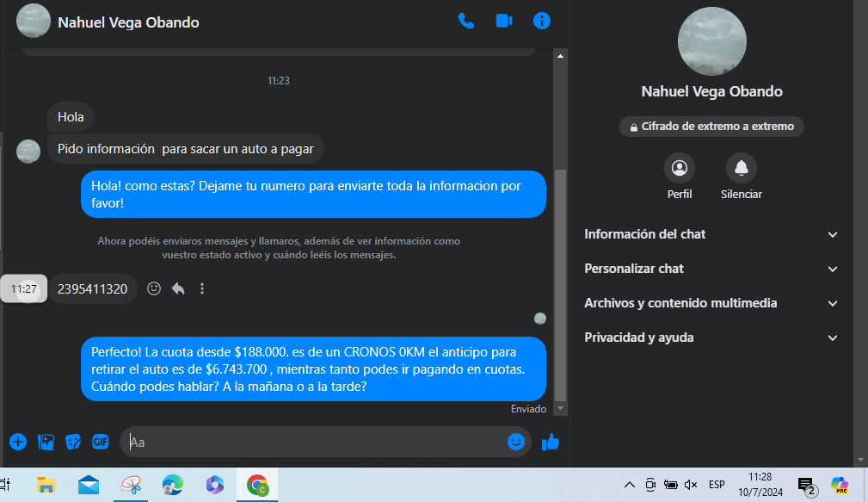This screenshot has height=502, width=868.
Task: Open File Explorer from the taskbar
Action: [x=46, y=486]
